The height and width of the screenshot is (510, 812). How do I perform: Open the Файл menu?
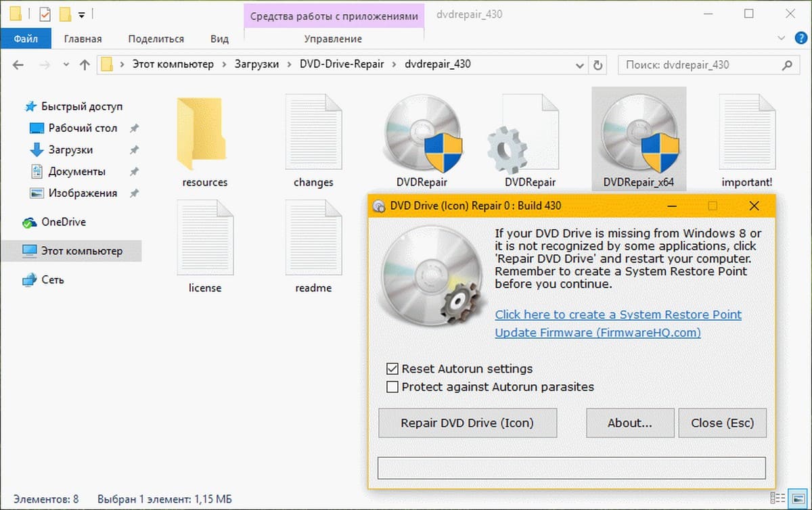pos(26,39)
